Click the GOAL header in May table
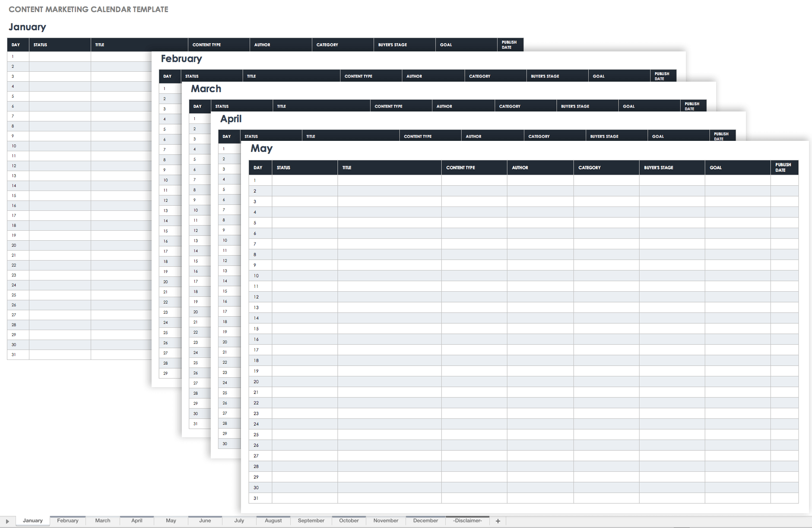Screen dimensions: 812x528 coord(737,168)
